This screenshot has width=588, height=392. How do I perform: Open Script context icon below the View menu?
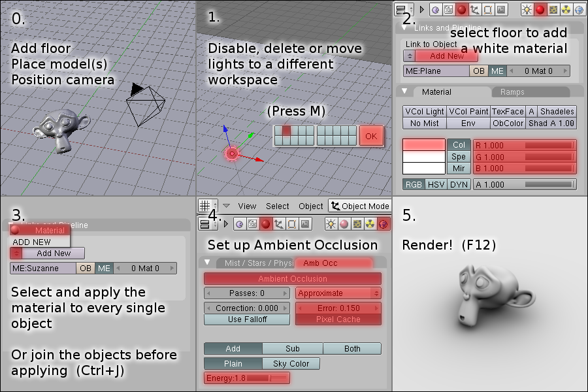[x=252, y=224]
